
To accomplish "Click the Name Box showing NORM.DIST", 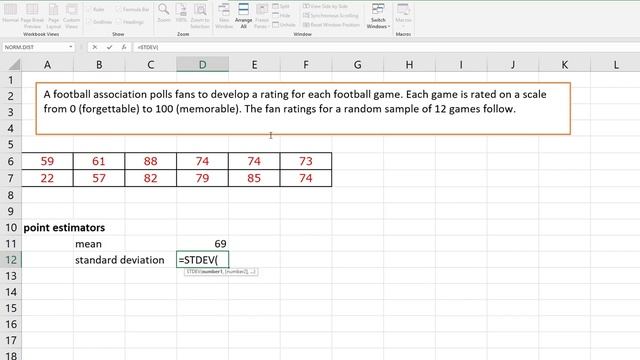I will 35,47.
